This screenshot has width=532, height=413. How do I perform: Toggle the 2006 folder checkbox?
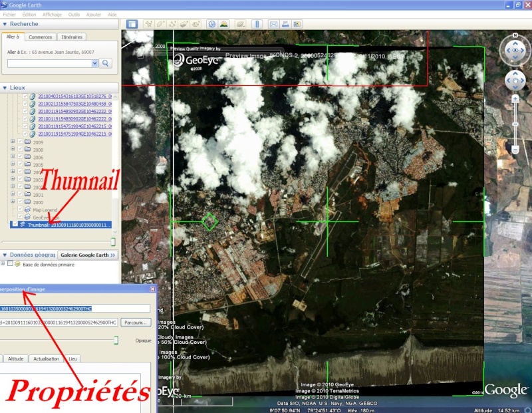click(20, 157)
